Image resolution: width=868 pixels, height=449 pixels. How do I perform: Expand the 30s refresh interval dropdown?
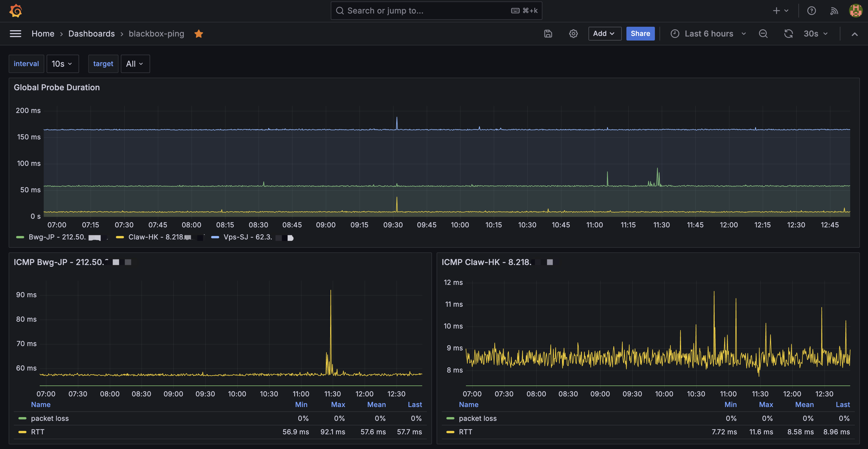click(816, 34)
